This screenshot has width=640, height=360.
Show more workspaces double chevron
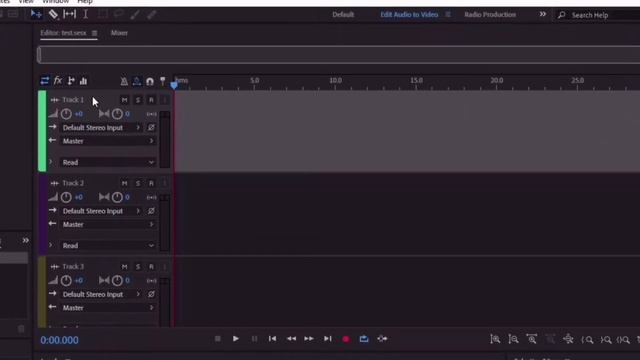click(542, 14)
